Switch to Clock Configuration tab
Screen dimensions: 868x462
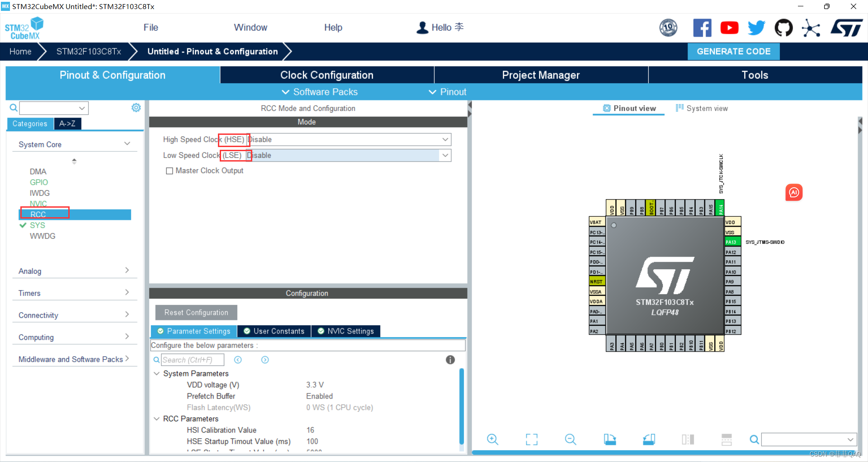coord(327,75)
